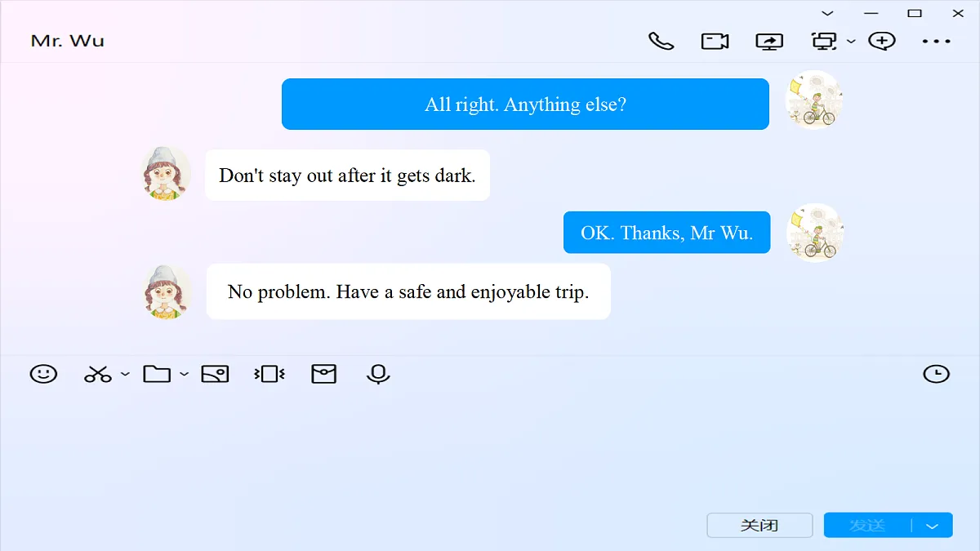The image size is (980, 551).
Task: Click the remote desktop control icon
Action: (824, 41)
